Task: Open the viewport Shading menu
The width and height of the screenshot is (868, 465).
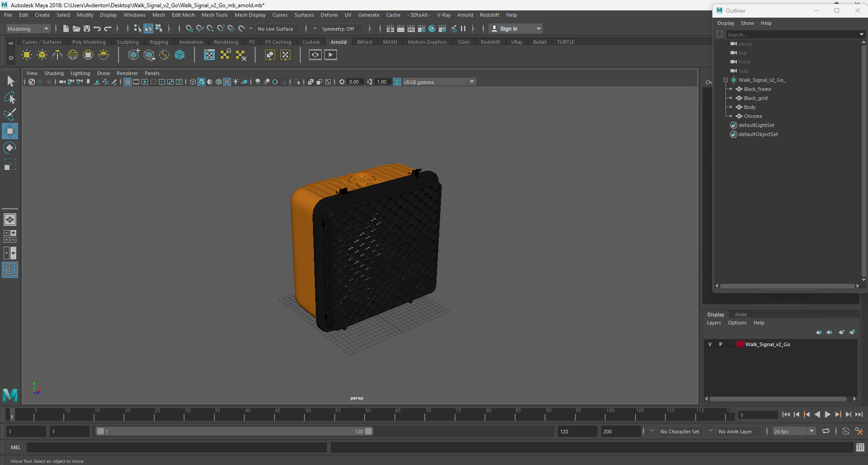Action: [x=54, y=73]
